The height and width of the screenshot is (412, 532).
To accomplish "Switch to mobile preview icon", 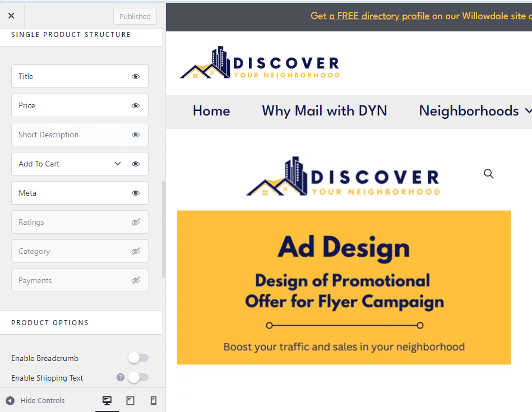I will [x=153, y=401].
